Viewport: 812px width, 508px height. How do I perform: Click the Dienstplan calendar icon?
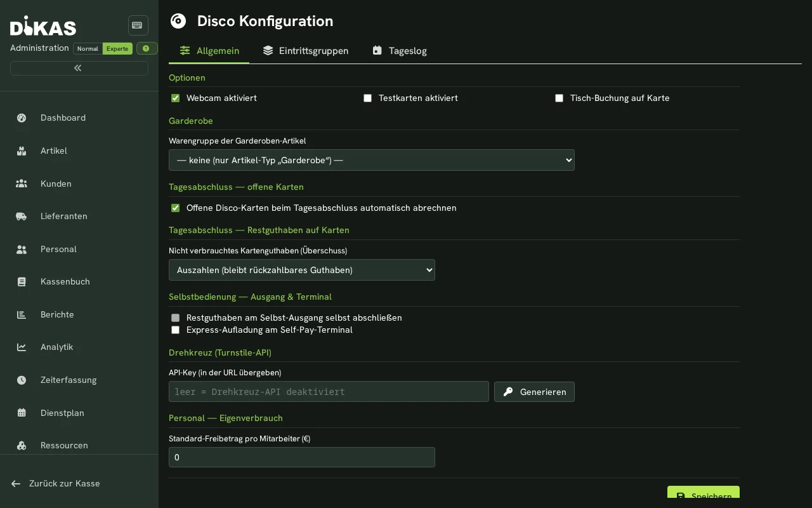click(22, 413)
